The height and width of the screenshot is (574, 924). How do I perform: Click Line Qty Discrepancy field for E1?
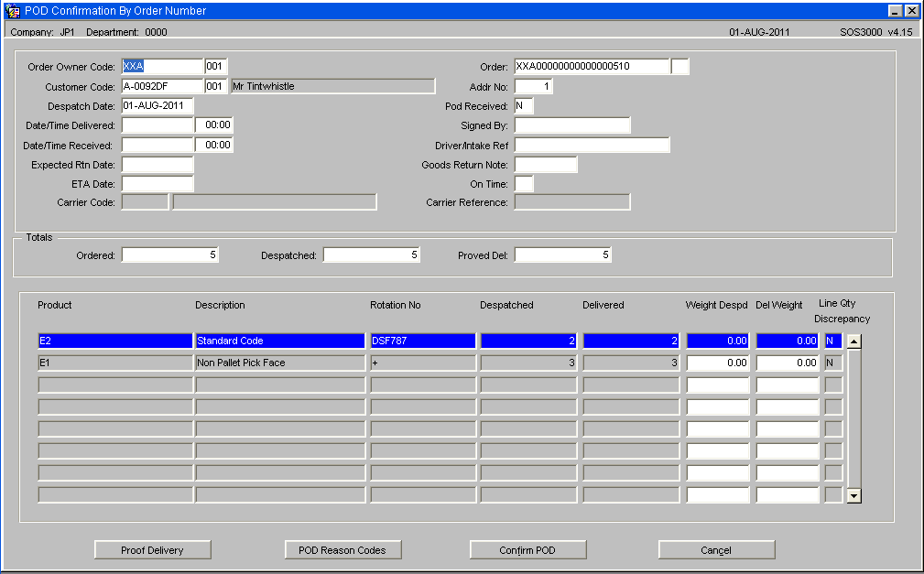(x=833, y=363)
